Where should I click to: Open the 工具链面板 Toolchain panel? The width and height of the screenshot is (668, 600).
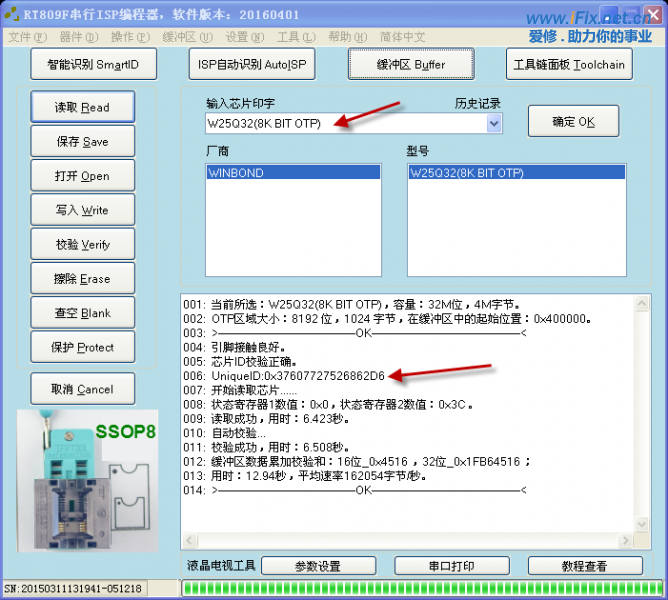(x=568, y=65)
